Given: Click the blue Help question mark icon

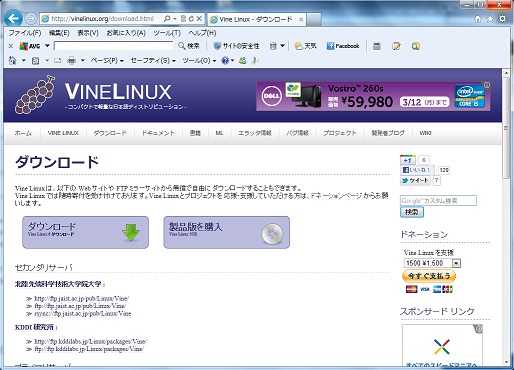Looking at the screenshot, I should pos(225,61).
